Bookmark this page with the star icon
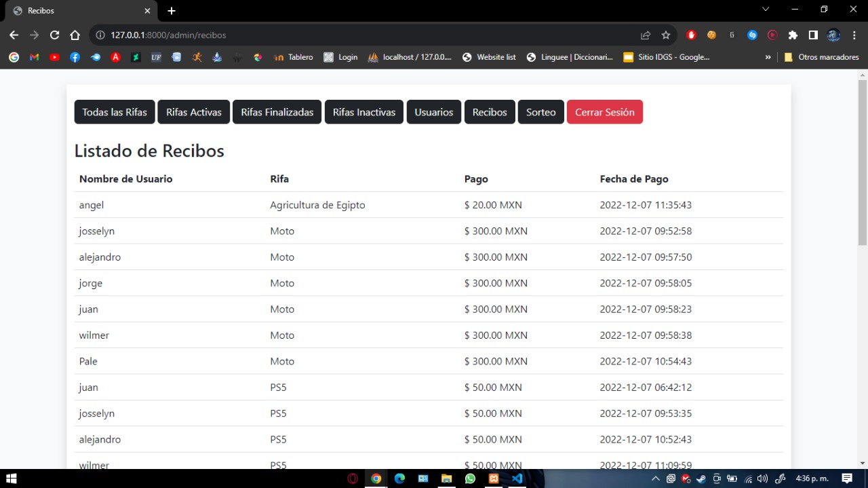 point(666,35)
